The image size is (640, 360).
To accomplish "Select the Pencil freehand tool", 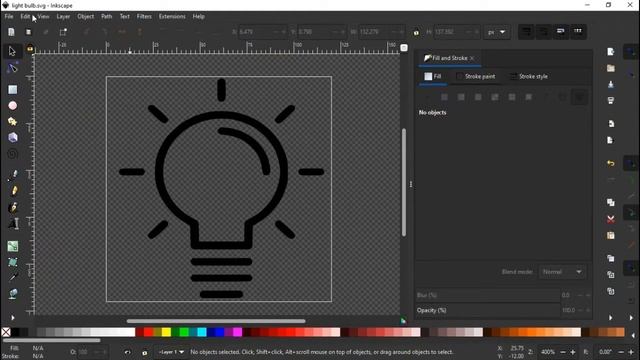I will 13,191.
